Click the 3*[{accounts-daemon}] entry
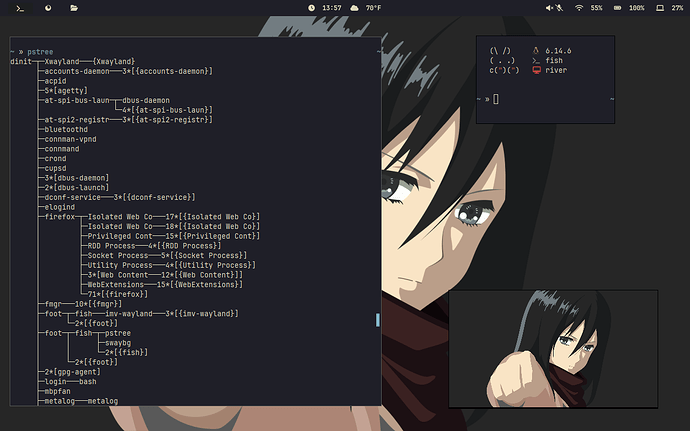The width and height of the screenshot is (690, 431). (167, 71)
